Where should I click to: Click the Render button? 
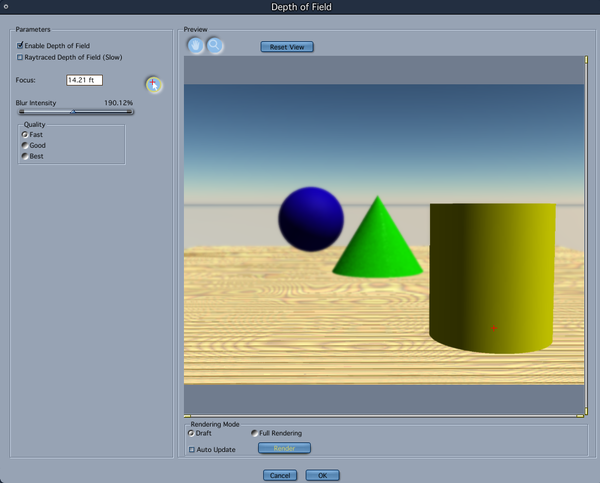tap(284, 448)
